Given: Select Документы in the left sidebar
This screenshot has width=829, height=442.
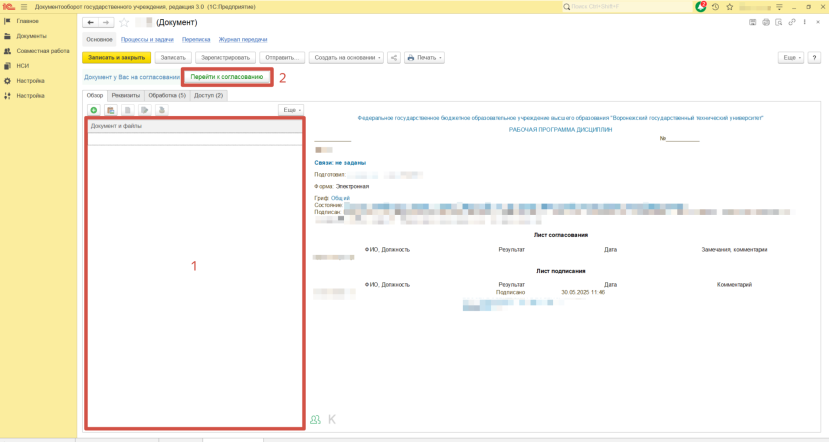Looking at the screenshot, I should click(x=31, y=36).
